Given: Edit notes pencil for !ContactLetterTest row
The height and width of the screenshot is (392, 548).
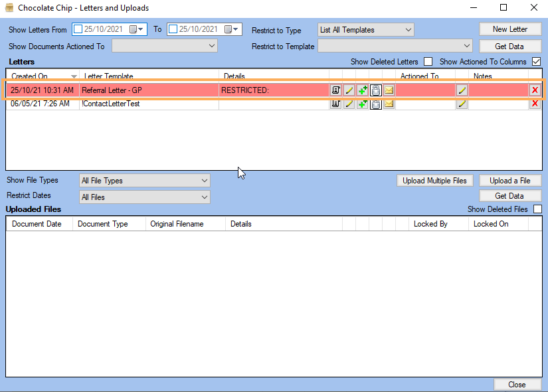Looking at the screenshot, I should point(462,104).
